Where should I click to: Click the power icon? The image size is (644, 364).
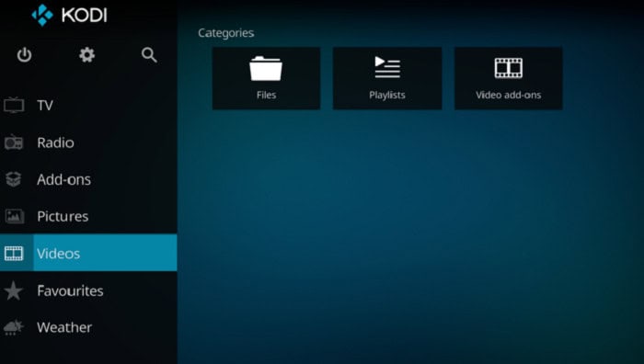click(24, 54)
